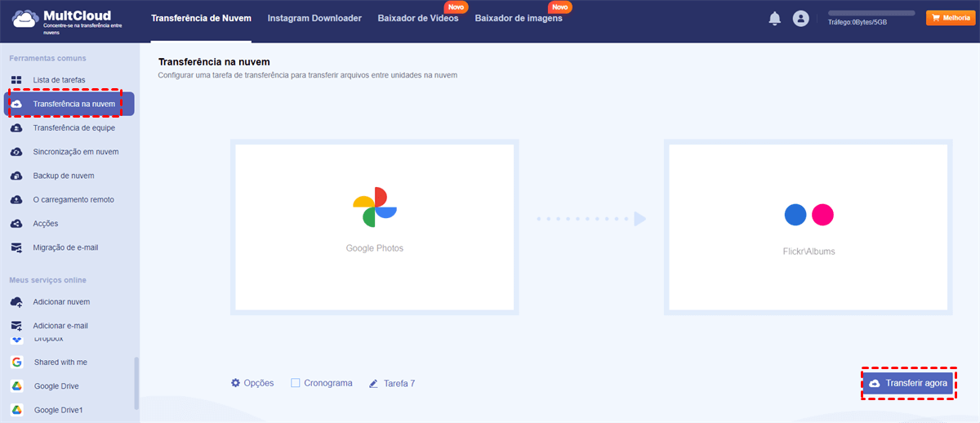Click the Adicionar nuvem label
Image resolution: width=980 pixels, height=423 pixels.
(61, 302)
